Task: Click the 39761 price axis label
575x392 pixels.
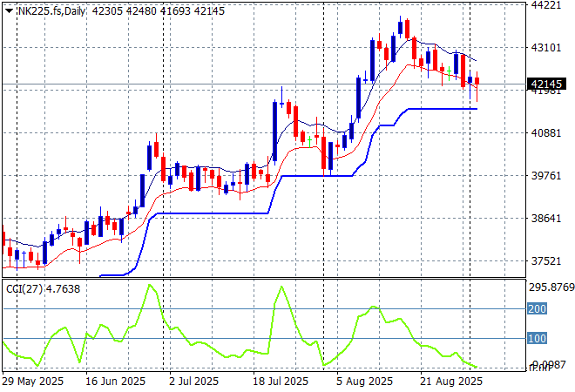Action: tap(548, 176)
